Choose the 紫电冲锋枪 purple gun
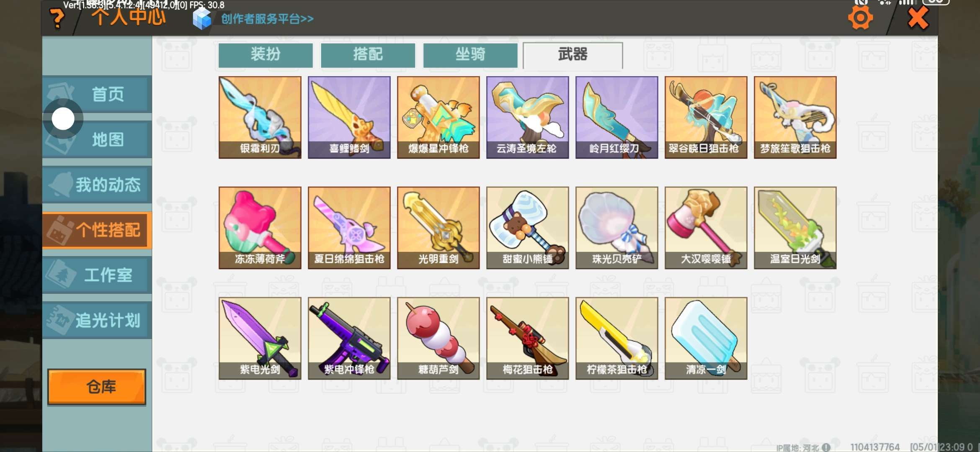This screenshot has width=980, height=452. point(349,338)
